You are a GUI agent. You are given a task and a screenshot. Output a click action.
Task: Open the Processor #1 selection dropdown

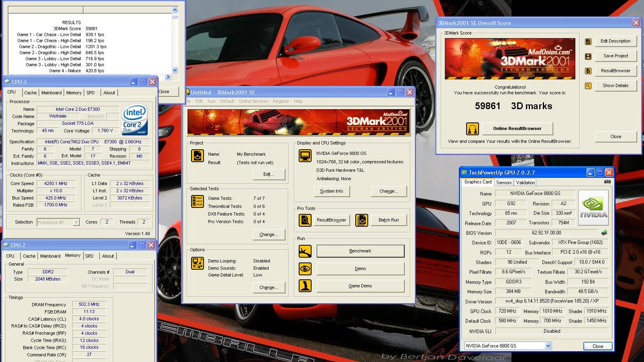pos(76,222)
